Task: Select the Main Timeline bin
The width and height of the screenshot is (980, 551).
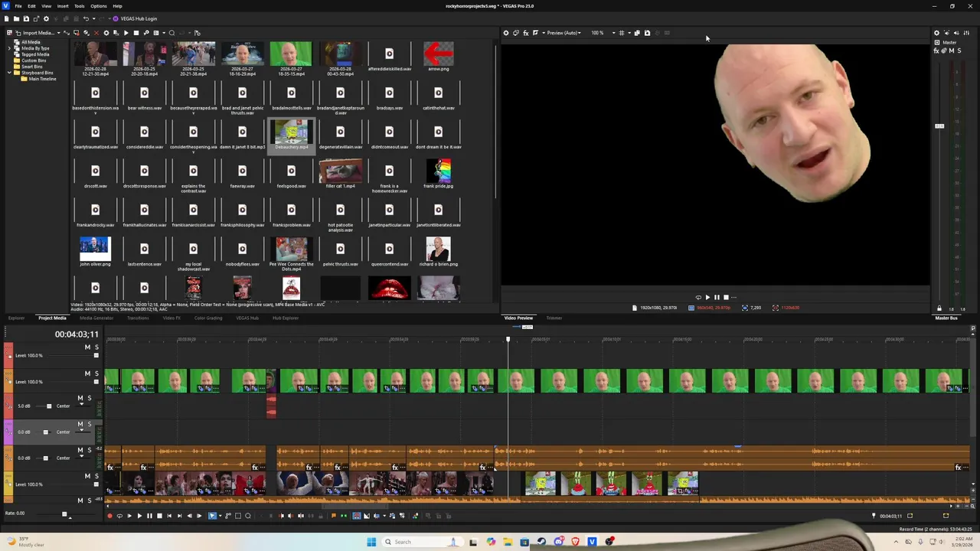Action: tap(42, 79)
